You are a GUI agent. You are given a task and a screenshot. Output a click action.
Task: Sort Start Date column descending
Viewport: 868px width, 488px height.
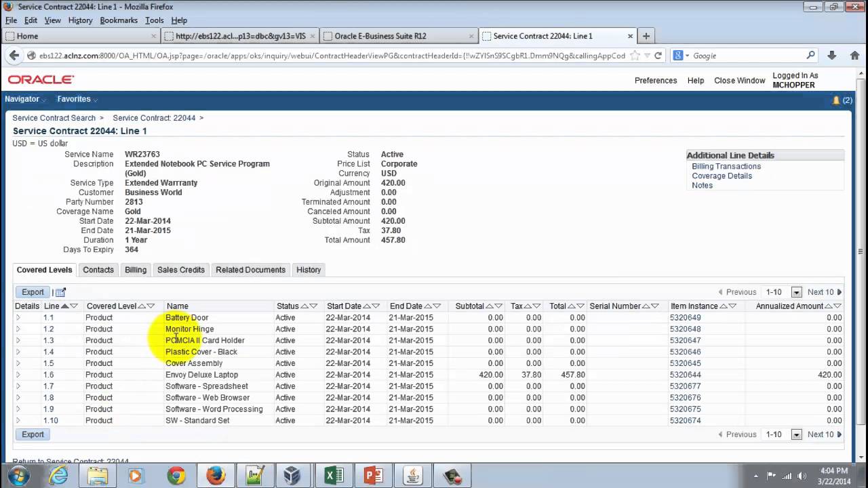(x=376, y=306)
